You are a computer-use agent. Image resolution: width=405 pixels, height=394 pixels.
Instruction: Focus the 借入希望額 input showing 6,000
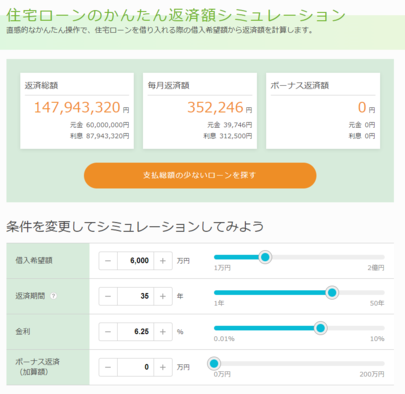pos(135,261)
